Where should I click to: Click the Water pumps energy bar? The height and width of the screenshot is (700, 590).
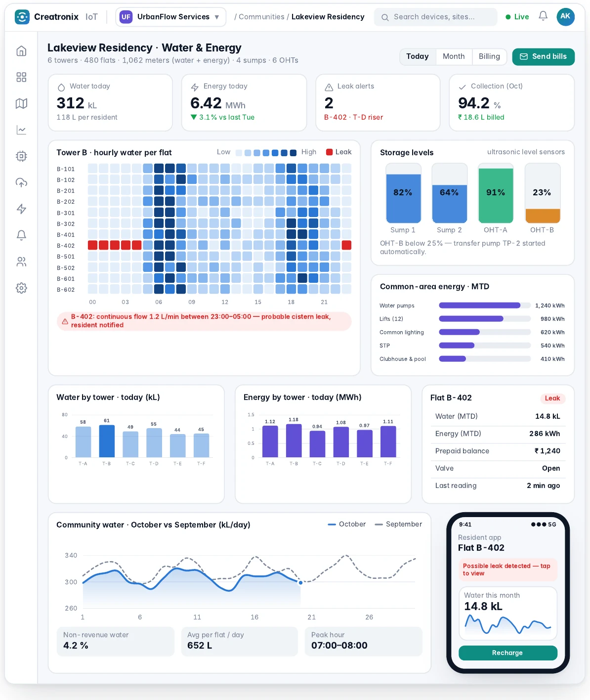tap(480, 306)
